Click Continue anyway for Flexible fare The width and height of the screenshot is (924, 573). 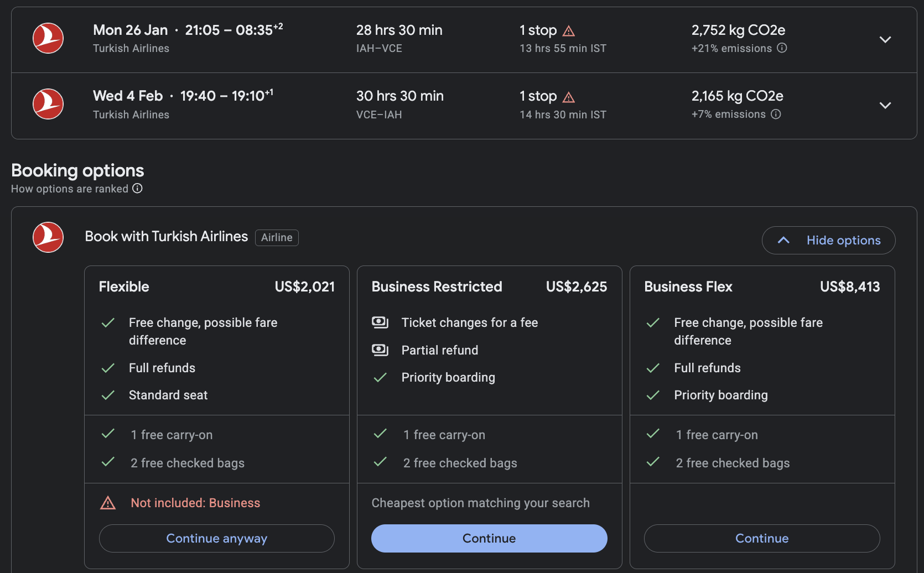click(217, 538)
